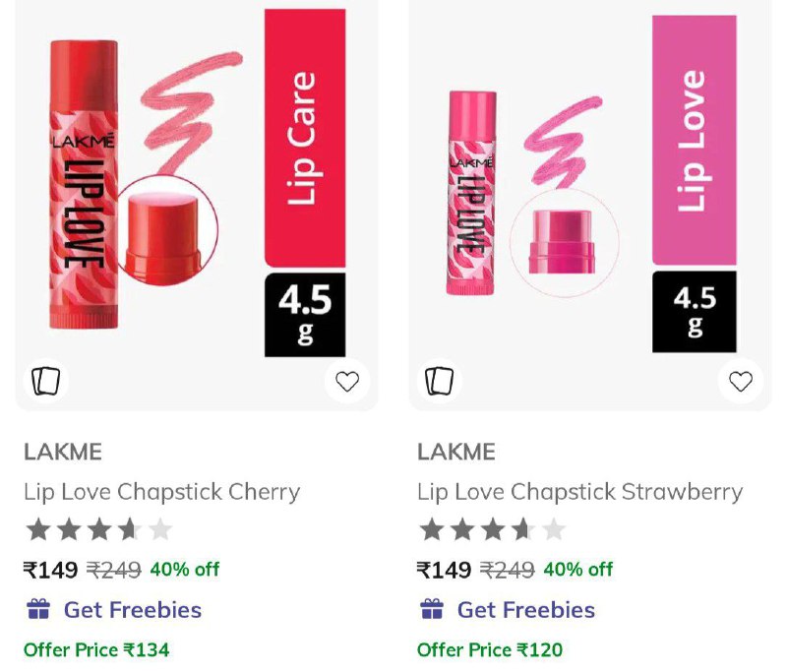This screenshot has height=672, width=787.
Task: Click gift icon under Strawberry chapstick
Action: [432, 609]
